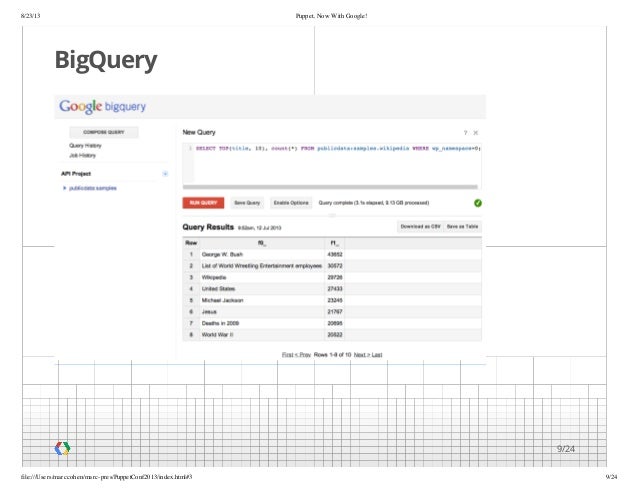Screen dimensions: 638x493
Task: Click the green query validation checkmark icon
Action: point(478,203)
